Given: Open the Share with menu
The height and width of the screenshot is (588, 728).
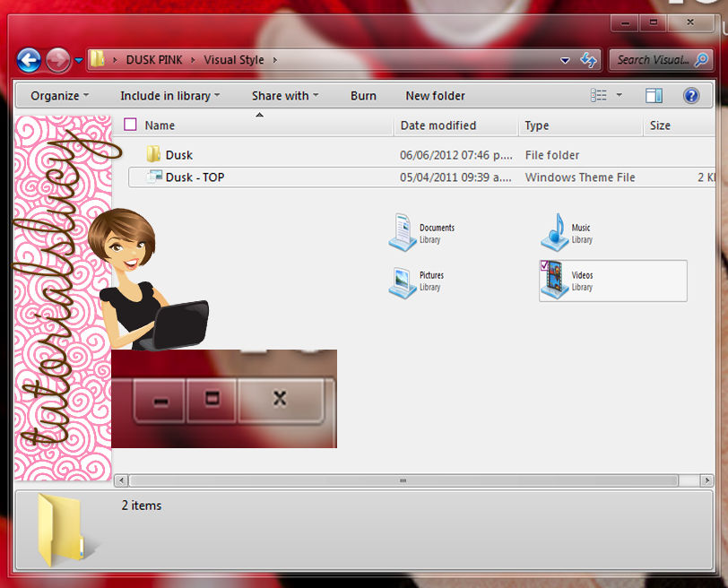Looking at the screenshot, I should (x=285, y=96).
